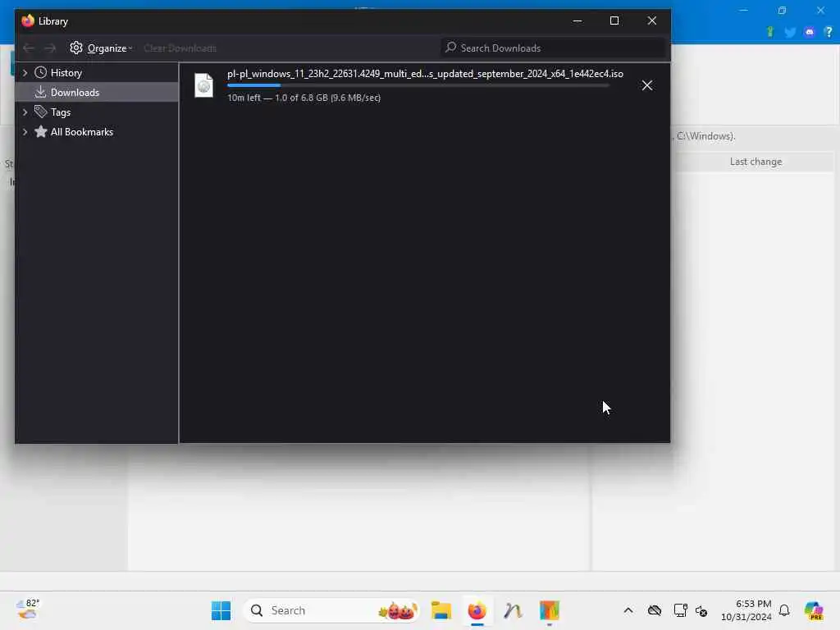Go forward with the Library forward arrow
The width and height of the screenshot is (840, 630).
point(50,48)
